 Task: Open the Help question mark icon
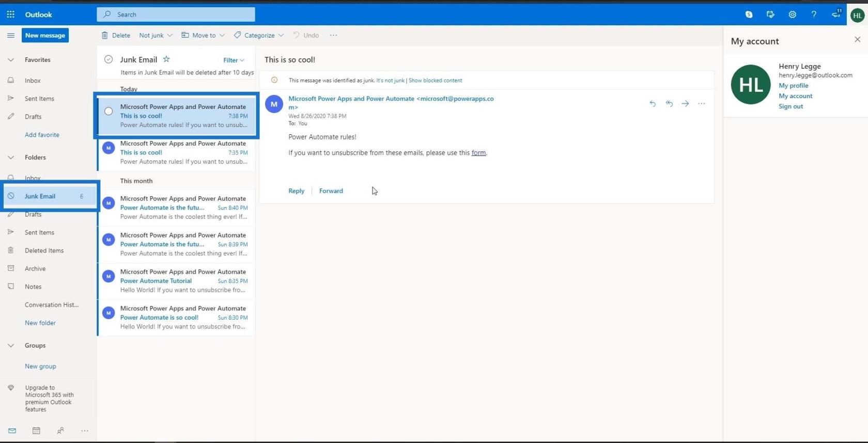(814, 14)
